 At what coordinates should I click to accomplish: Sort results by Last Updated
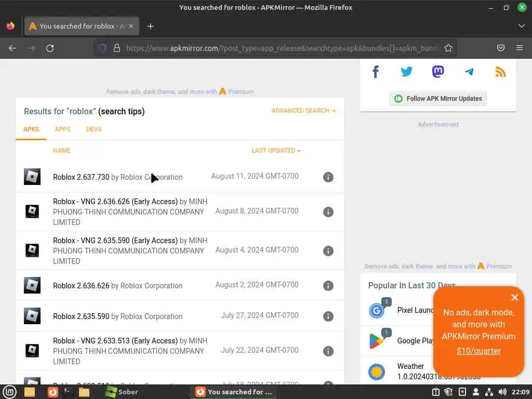tap(276, 151)
